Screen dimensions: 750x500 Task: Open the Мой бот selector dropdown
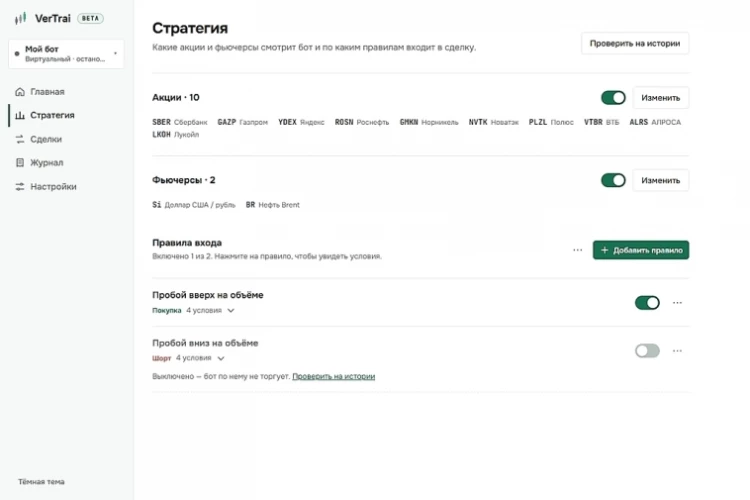pos(66,54)
